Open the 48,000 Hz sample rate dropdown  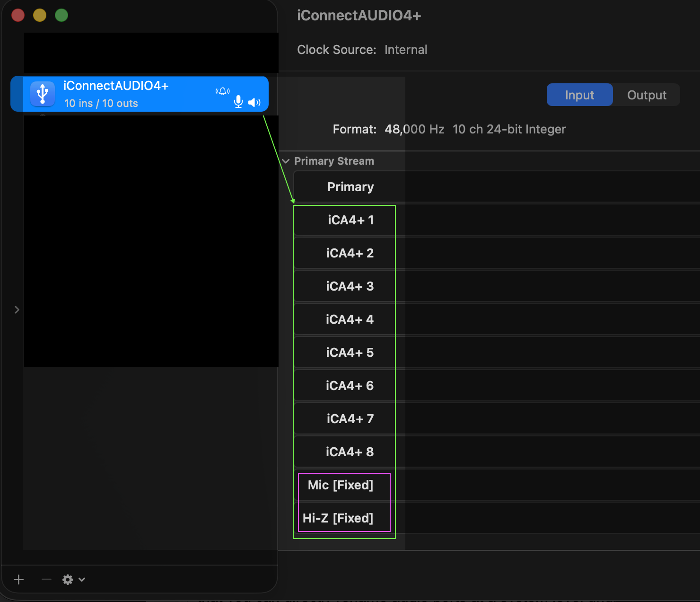(414, 129)
